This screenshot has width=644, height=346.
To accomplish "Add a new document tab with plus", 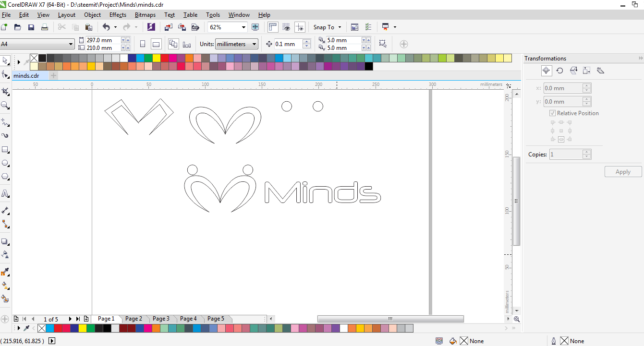I will point(53,75).
